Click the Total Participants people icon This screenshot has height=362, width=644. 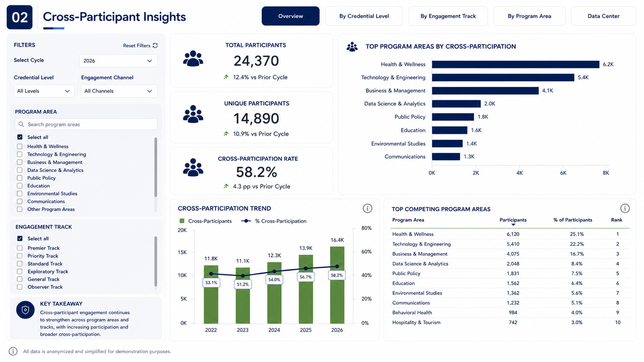click(x=193, y=59)
